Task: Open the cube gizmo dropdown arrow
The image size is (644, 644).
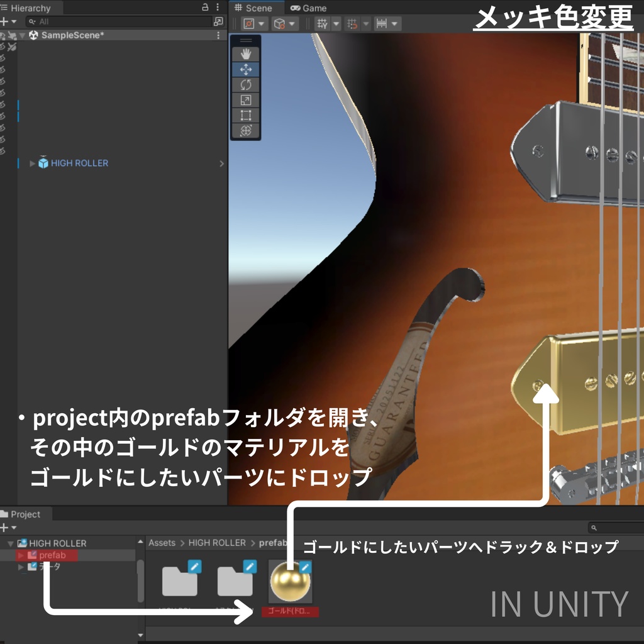Action: pyautogui.click(x=292, y=24)
